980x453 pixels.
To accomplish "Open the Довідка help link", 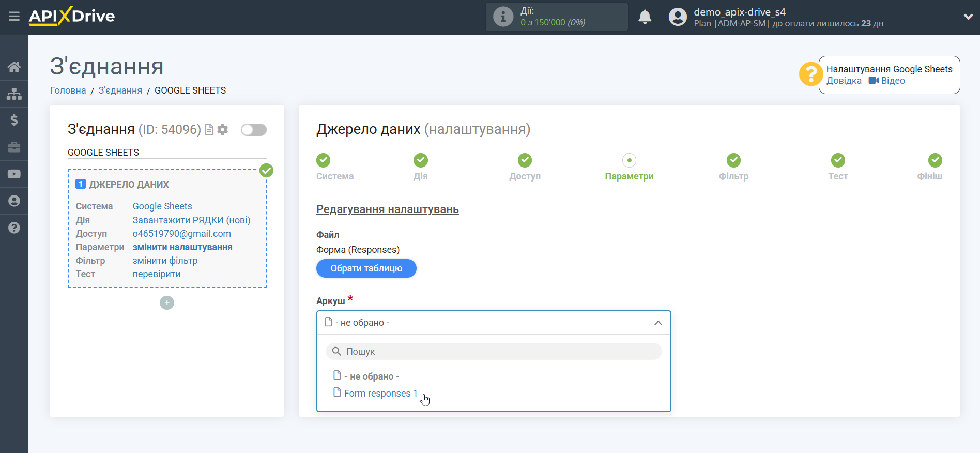I will 844,81.
